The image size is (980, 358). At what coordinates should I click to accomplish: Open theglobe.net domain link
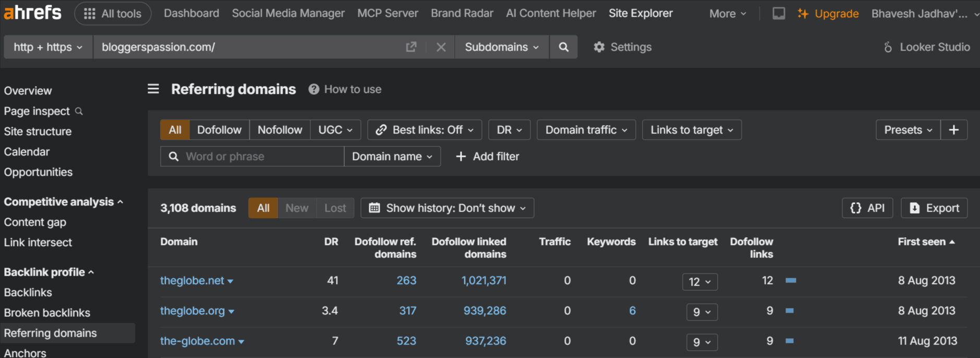tap(192, 280)
